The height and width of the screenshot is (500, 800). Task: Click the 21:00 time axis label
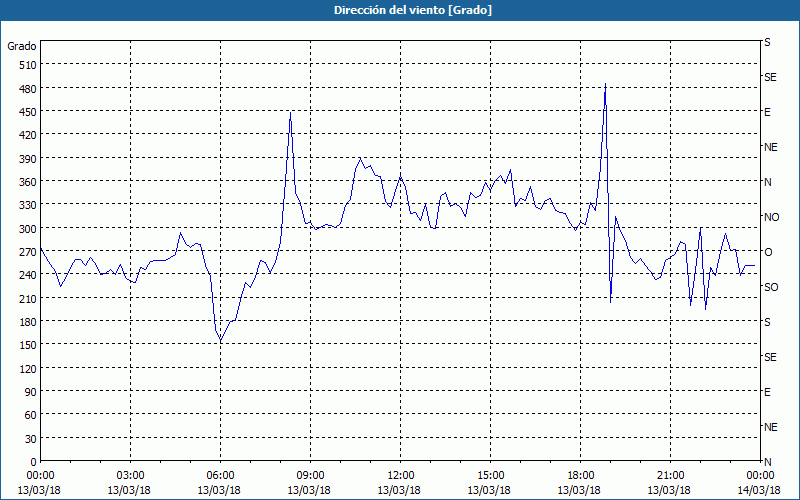click(x=670, y=476)
